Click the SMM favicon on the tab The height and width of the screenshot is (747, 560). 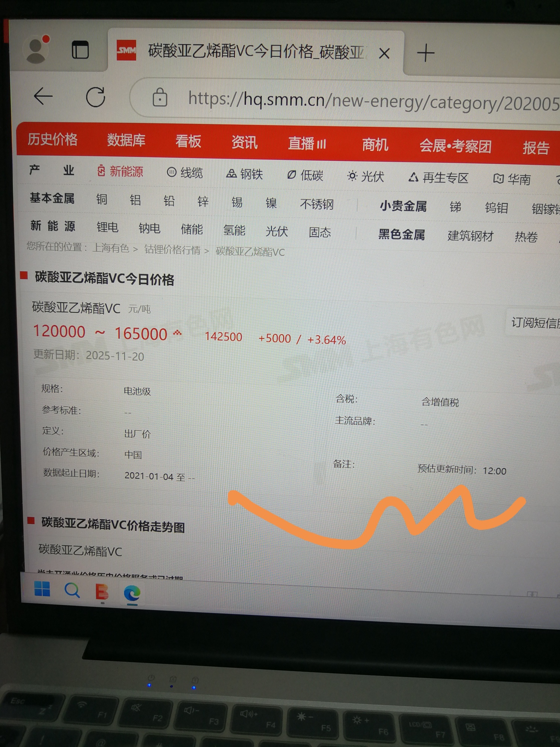[x=126, y=50]
